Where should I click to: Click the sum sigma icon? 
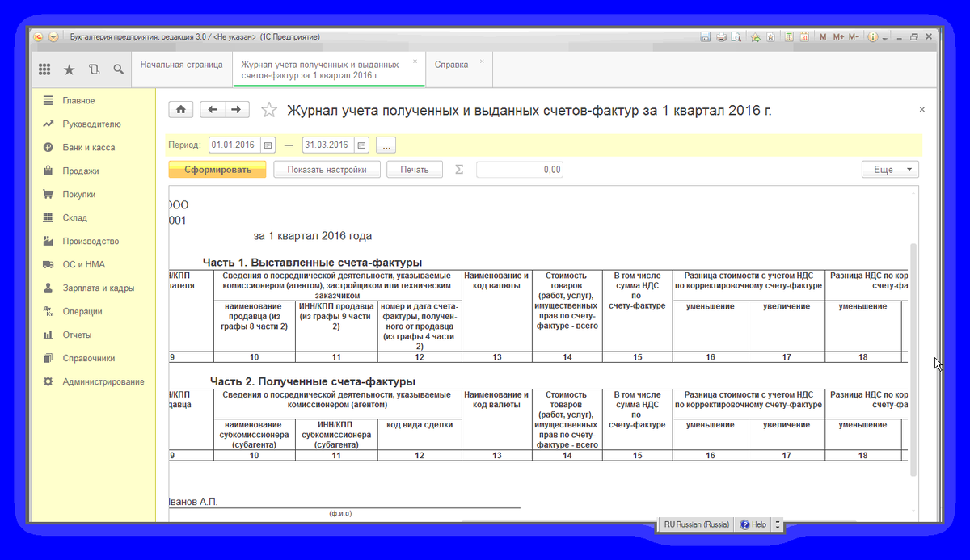click(459, 170)
